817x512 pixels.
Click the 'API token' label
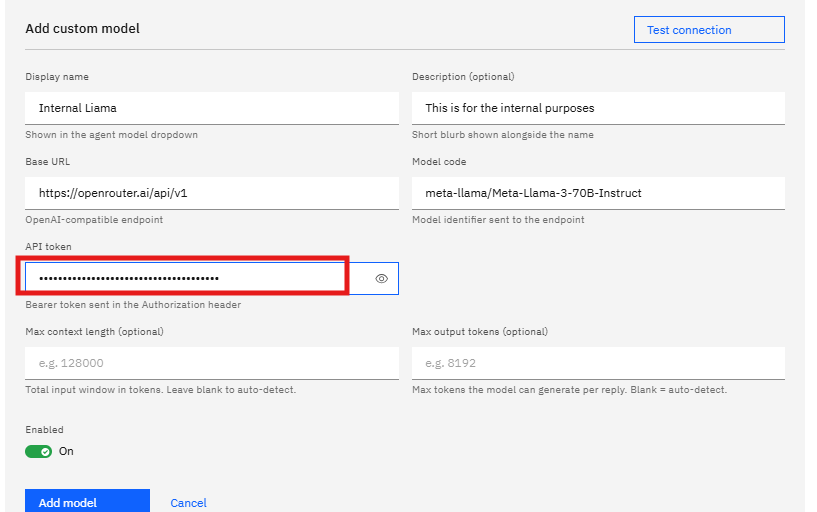[48, 247]
